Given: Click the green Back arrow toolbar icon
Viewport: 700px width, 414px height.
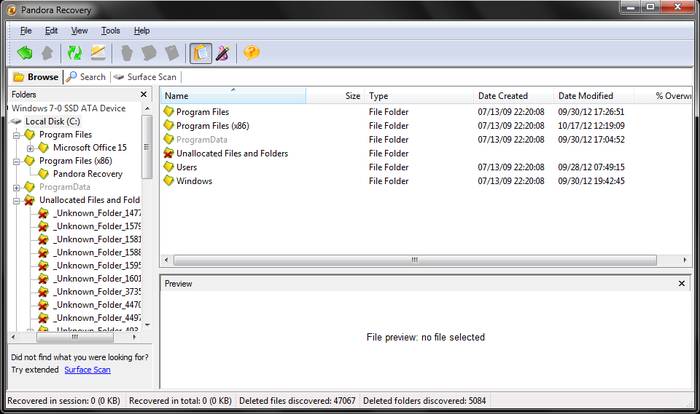Looking at the screenshot, I should [25, 53].
